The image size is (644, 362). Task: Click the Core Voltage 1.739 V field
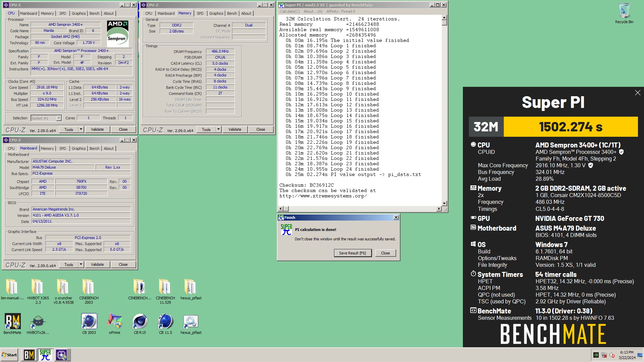(x=89, y=43)
